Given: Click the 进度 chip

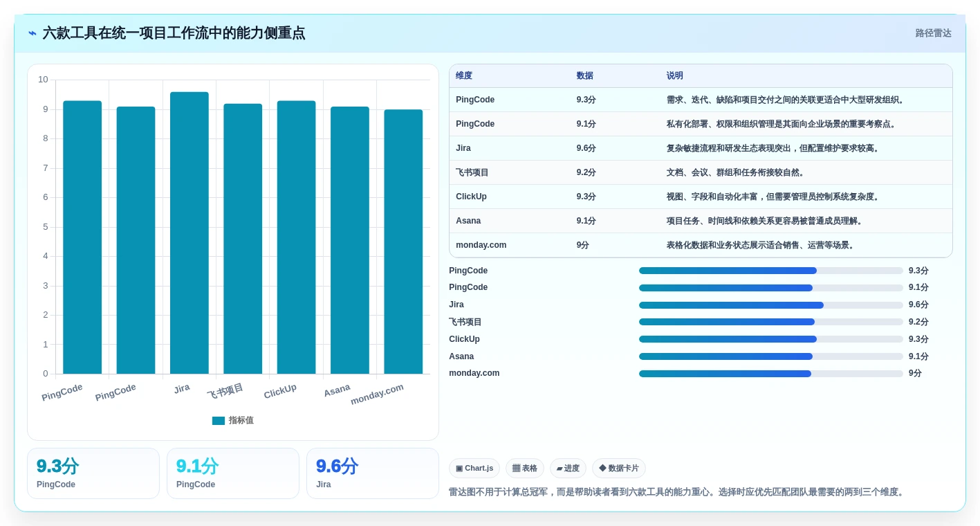Looking at the screenshot, I should pyautogui.click(x=568, y=469).
